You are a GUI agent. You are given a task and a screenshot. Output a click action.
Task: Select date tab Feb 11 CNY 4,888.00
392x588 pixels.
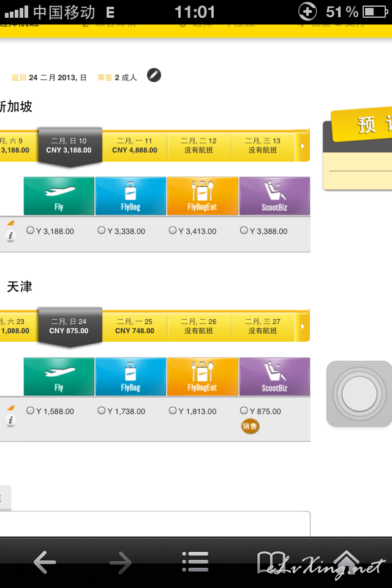pyautogui.click(x=135, y=146)
